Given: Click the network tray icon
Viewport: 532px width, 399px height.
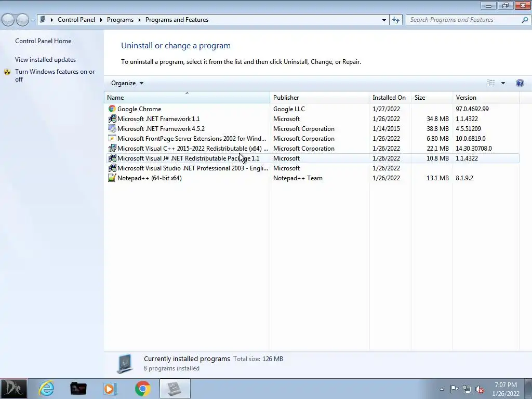Looking at the screenshot, I should coord(467,390).
